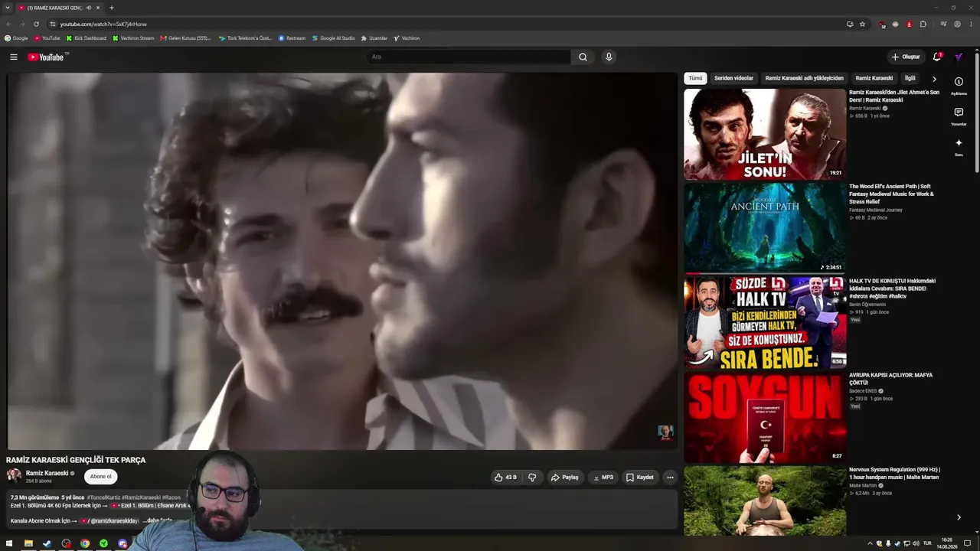The image size is (980, 551).
Task: Click the MP3 download button
Action: tap(603, 478)
